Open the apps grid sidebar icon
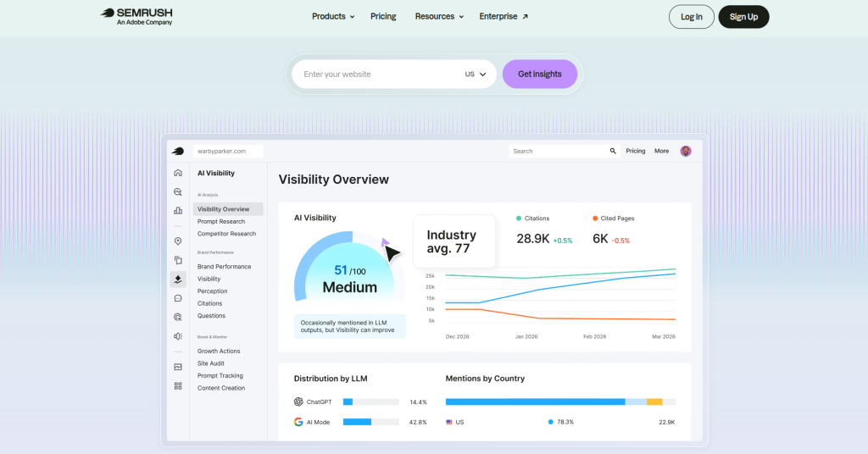The height and width of the screenshot is (454, 868). pos(178,386)
